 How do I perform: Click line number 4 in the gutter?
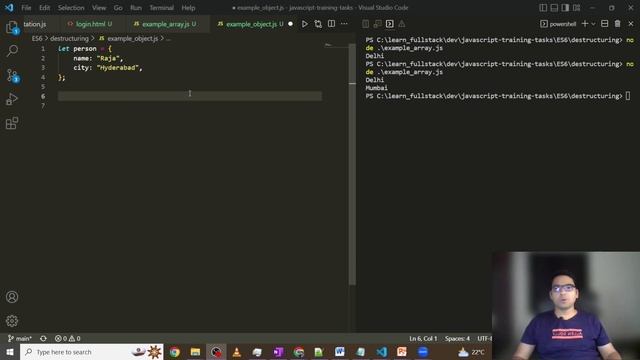(43, 77)
